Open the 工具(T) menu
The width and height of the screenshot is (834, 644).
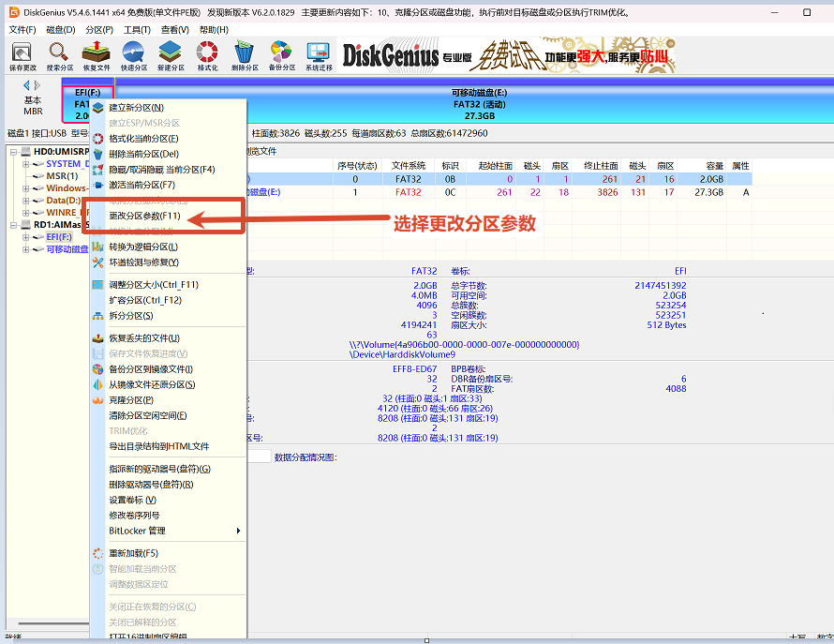137,30
